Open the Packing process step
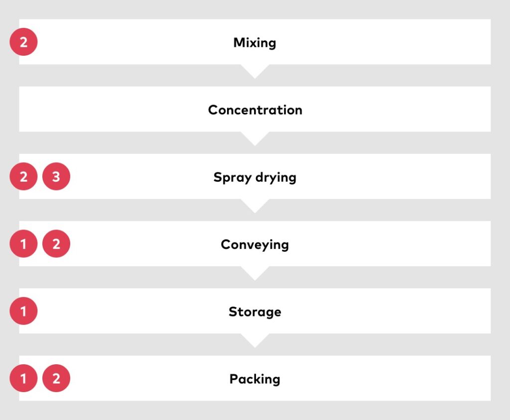510x420 pixels. 255,378
